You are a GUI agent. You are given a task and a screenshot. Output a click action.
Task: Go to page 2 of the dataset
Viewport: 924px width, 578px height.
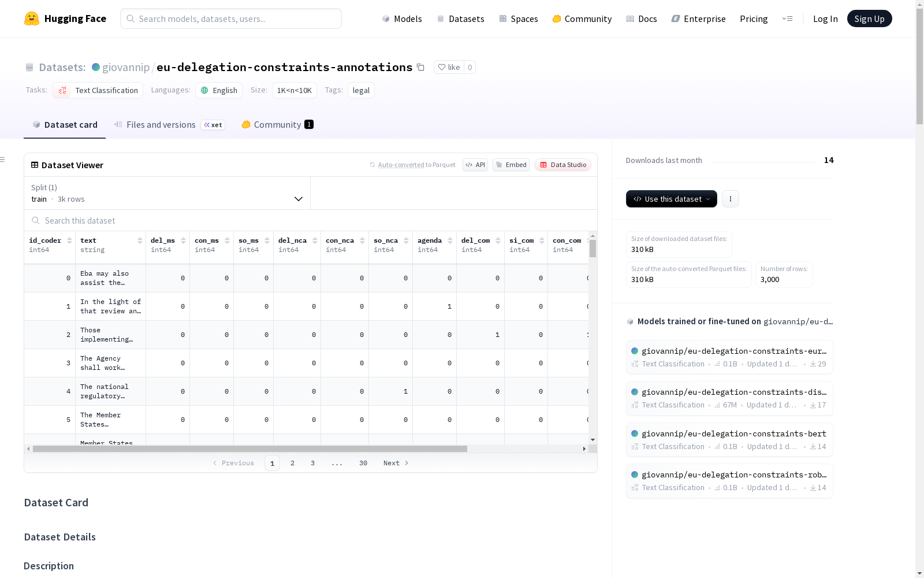[x=293, y=463]
